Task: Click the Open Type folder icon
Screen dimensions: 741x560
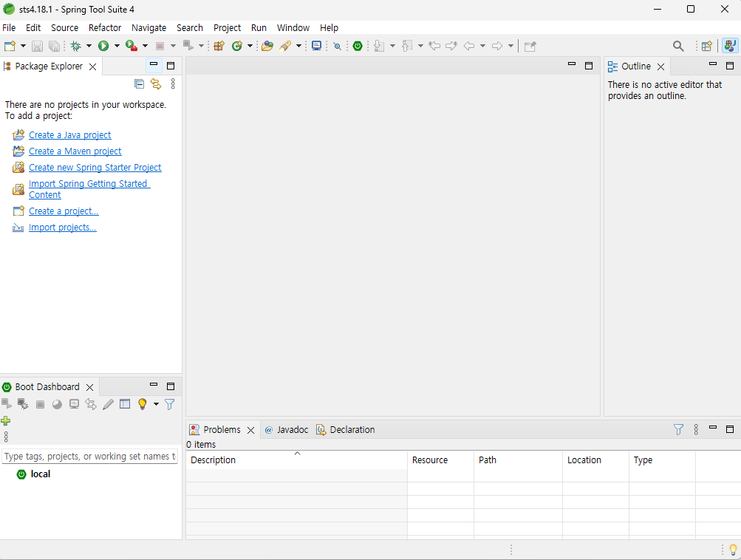Action: coord(267,46)
